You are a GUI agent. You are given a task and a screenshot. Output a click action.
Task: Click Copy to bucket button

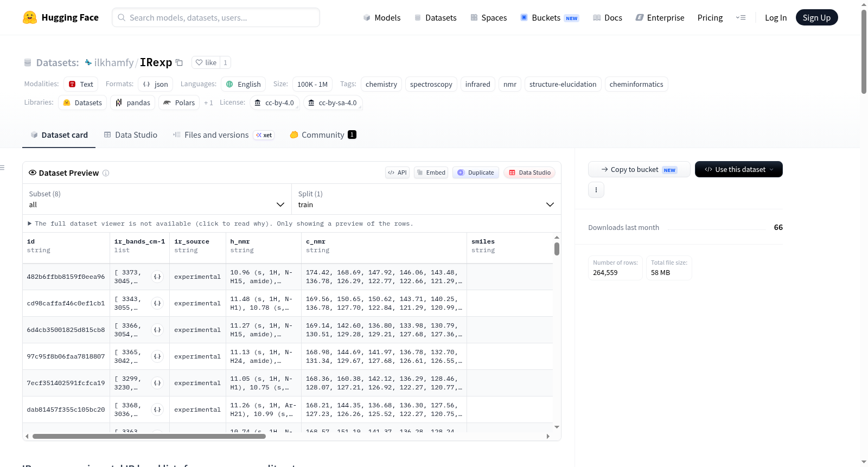click(639, 169)
